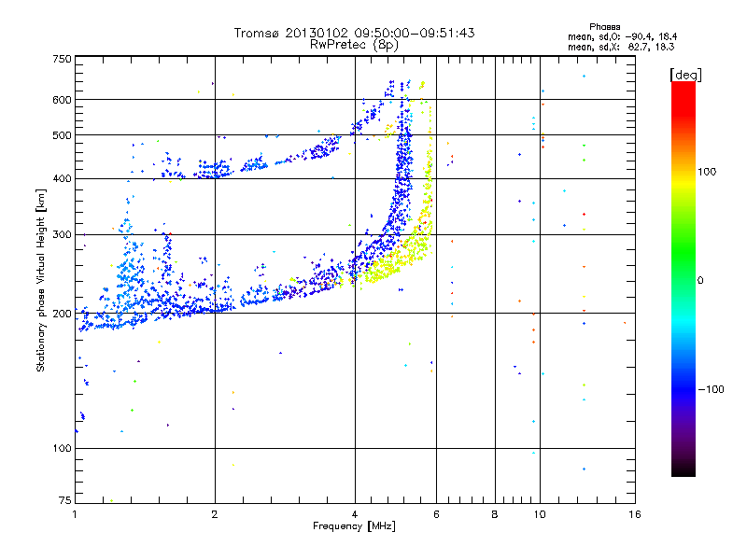Click the frequency axis tick label '10'

pyautogui.click(x=540, y=514)
